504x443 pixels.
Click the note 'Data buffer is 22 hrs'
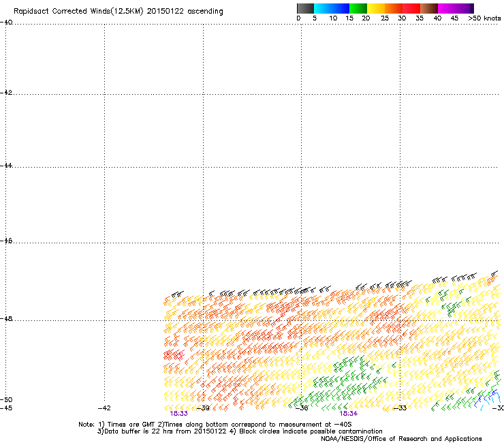click(138, 431)
